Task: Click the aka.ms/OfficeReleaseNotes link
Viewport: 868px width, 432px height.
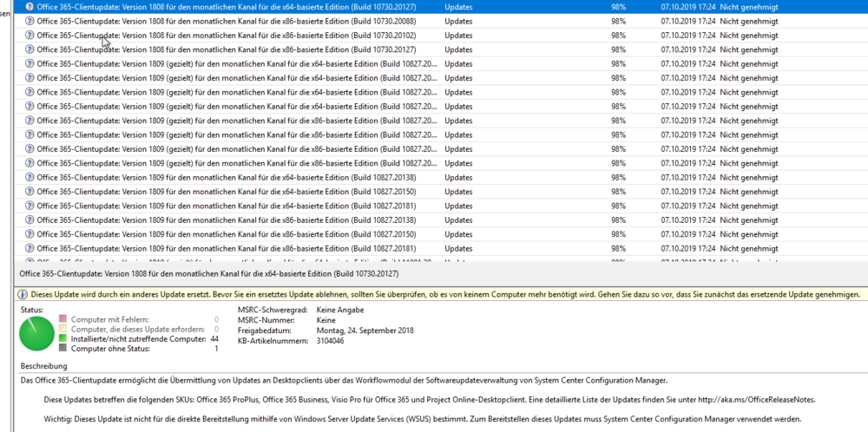Action: point(751,400)
